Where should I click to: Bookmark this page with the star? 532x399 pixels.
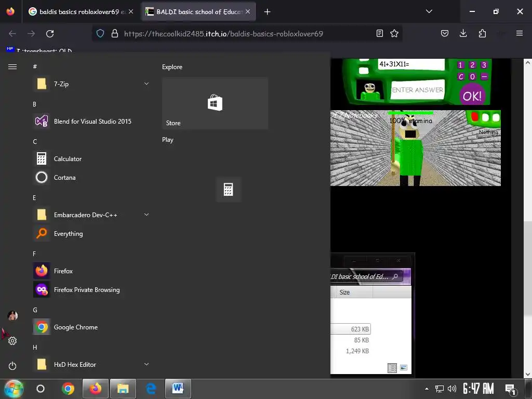click(394, 33)
